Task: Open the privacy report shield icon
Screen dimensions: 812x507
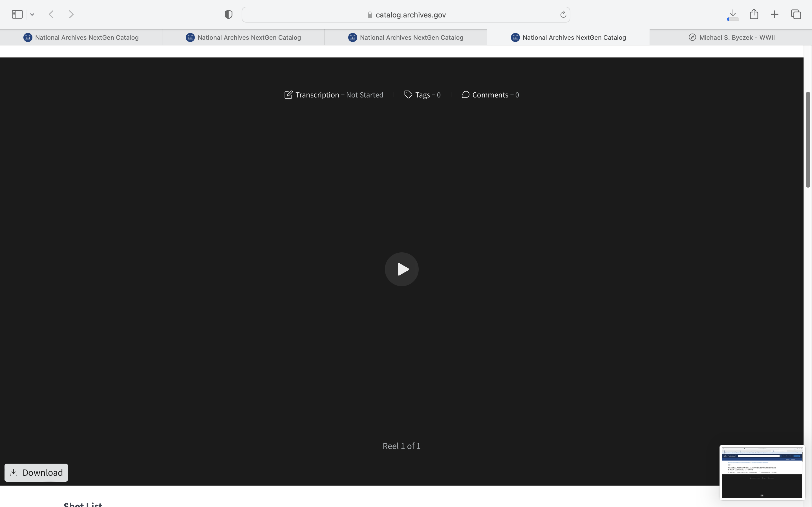Action: pos(228,14)
